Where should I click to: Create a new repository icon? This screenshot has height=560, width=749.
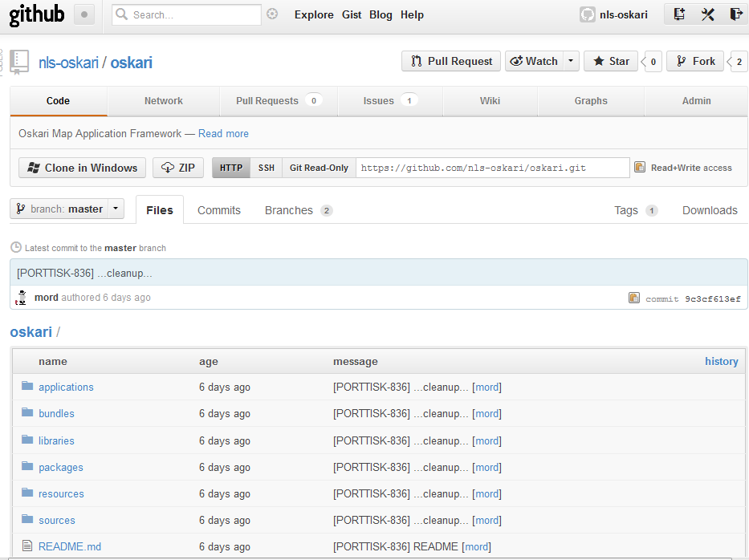tap(679, 14)
